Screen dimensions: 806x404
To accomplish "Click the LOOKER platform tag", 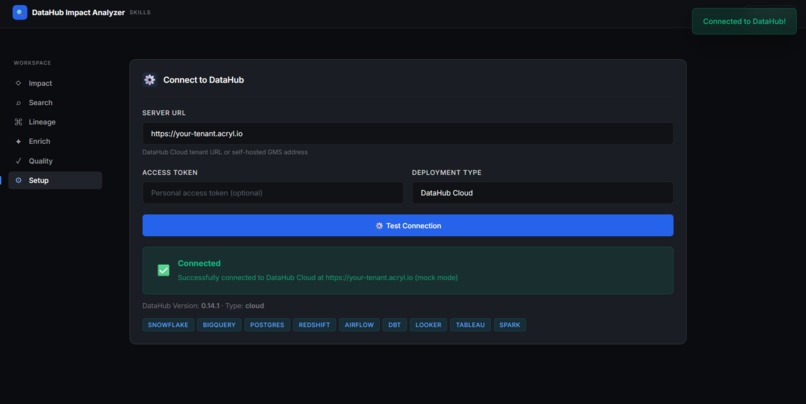I will (428, 325).
